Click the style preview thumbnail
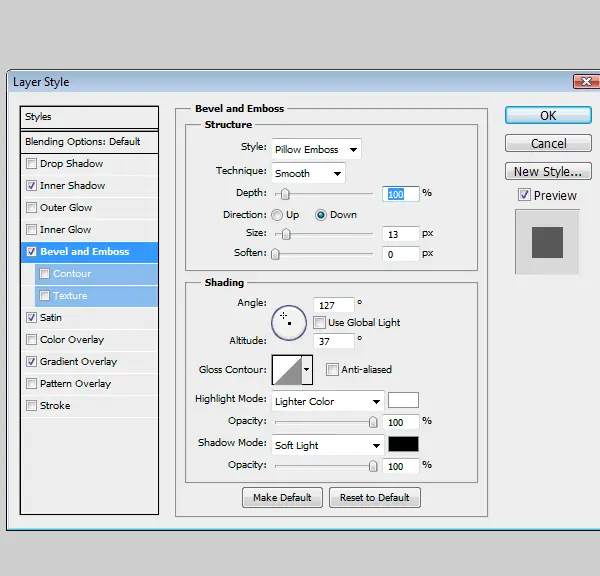Viewport: 600px width, 576px height. tap(547, 242)
